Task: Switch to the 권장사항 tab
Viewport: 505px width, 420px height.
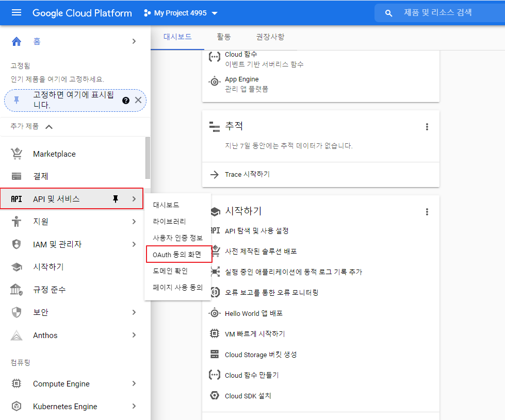Action: [x=270, y=37]
